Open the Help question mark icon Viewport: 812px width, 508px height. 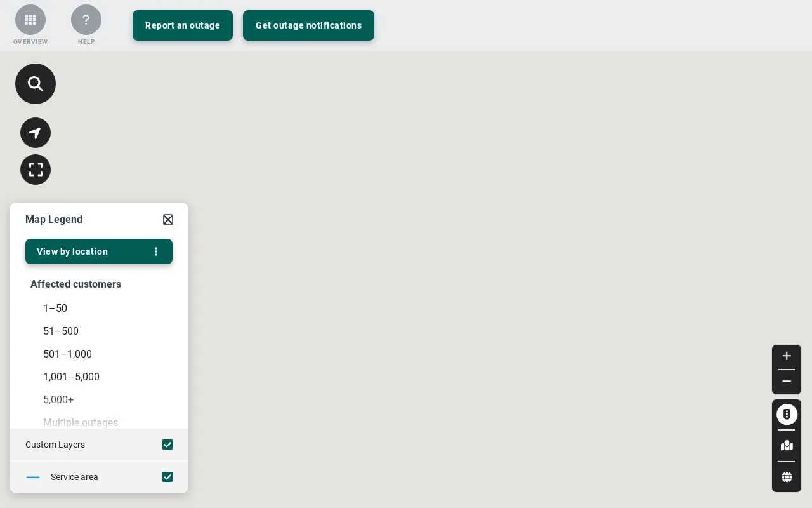[x=86, y=20]
